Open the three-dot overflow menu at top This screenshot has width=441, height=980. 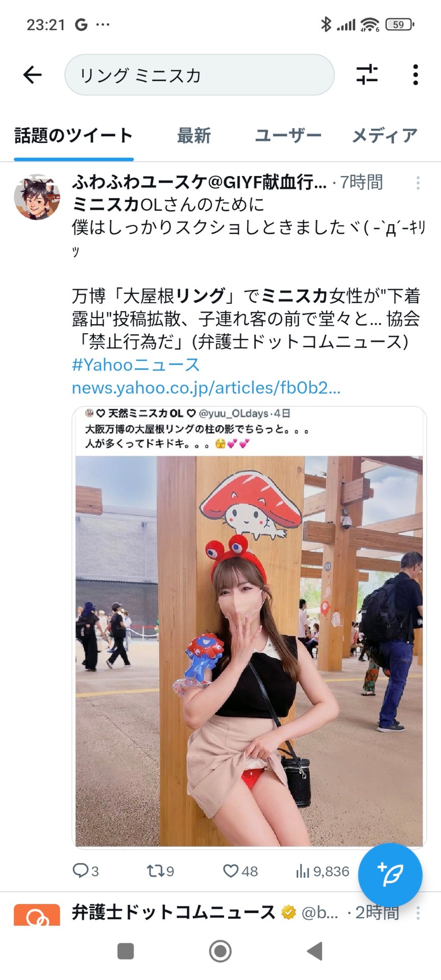(x=415, y=75)
